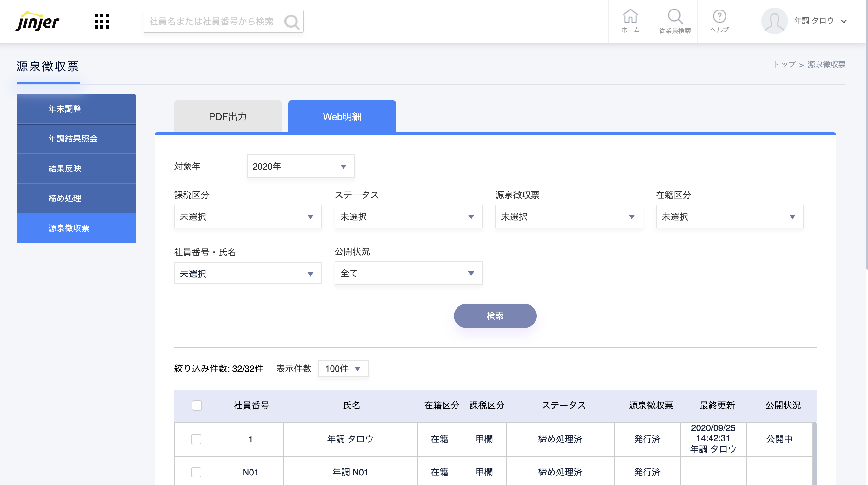Screen dimensions: 868x485
Task: Open the 対象年 2020年 dropdown
Action: (301, 166)
